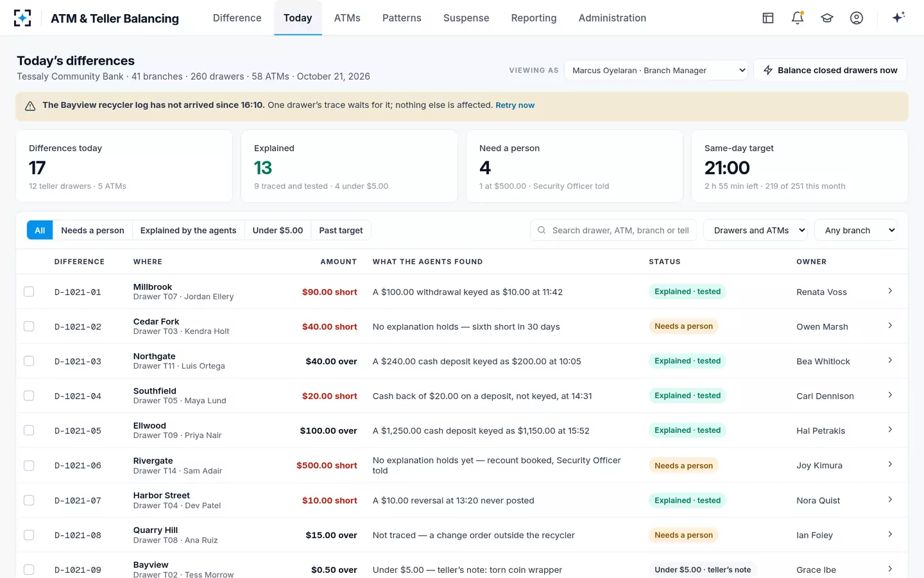This screenshot has height=578, width=924.
Task: Select the D-1021-04 Southfield row checkbox
Action: coord(29,396)
